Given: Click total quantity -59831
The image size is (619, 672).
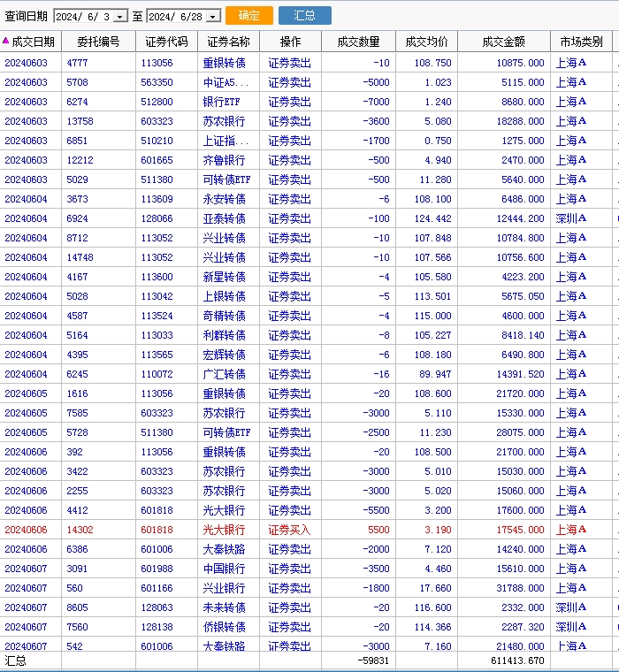Looking at the screenshot, I should (x=373, y=661).
